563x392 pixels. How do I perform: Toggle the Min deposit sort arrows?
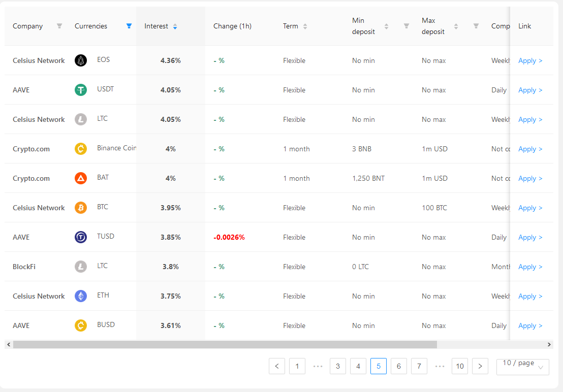pyautogui.click(x=386, y=26)
